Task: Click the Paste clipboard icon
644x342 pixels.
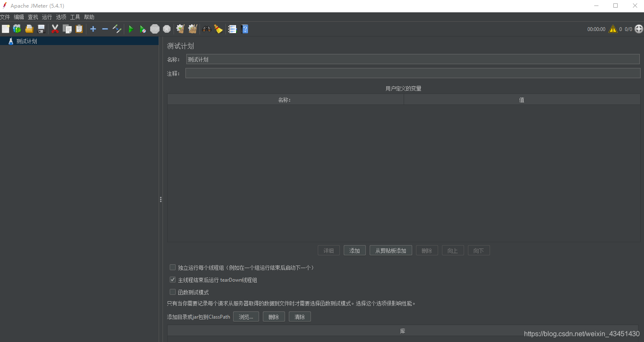Action: coord(79,29)
